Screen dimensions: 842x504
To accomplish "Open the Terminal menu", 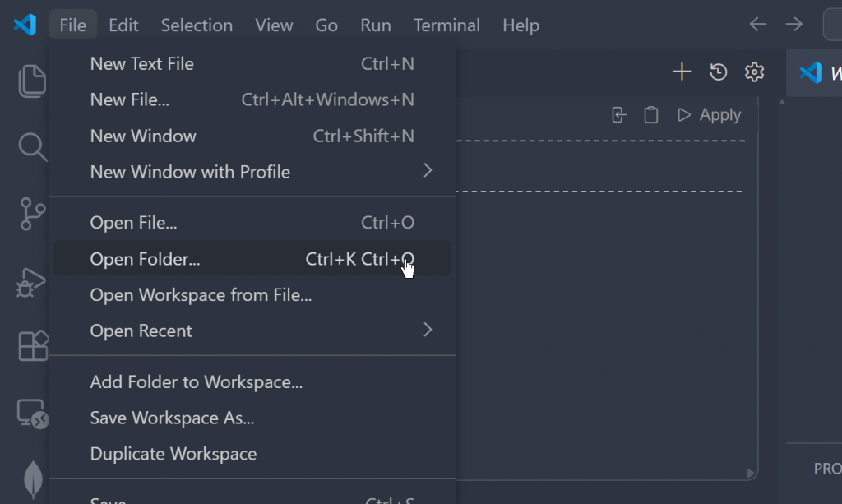I will 446,25.
